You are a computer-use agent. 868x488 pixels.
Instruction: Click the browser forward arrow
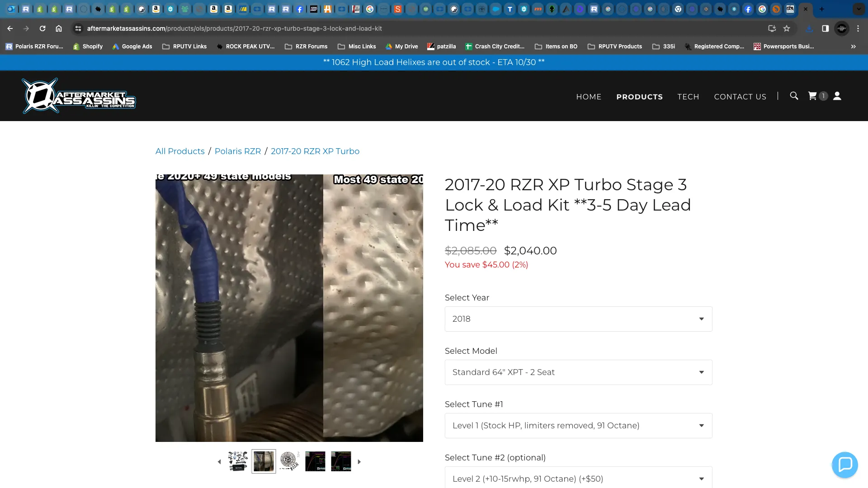[26, 28]
